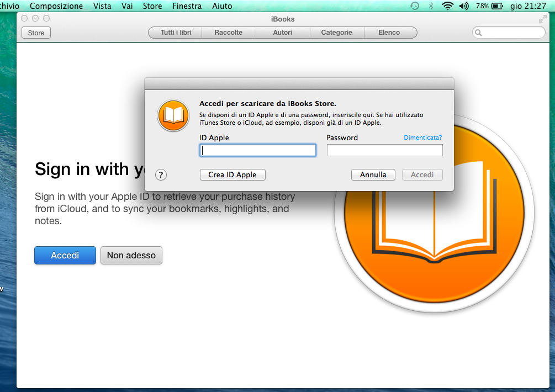555x392 pixels.
Task: Click the 'Accedi per scaricare da iBooks Store.' heading
Action: click(x=268, y=104)
